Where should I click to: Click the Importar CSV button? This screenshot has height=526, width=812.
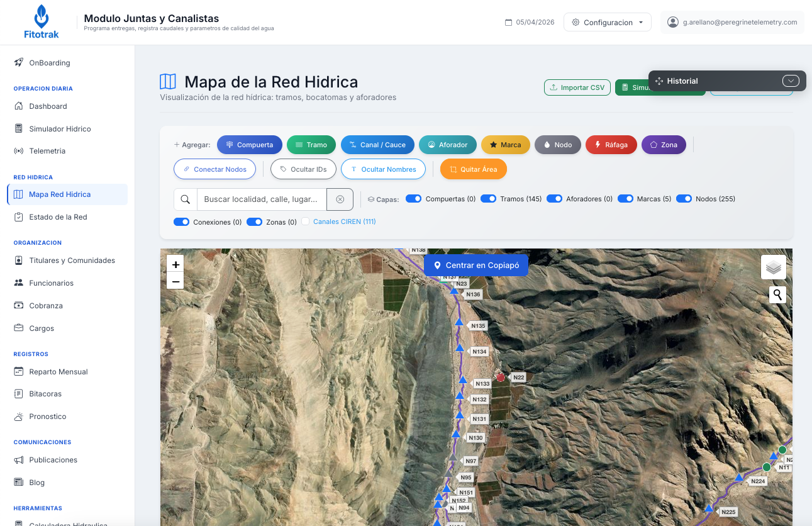577,87
